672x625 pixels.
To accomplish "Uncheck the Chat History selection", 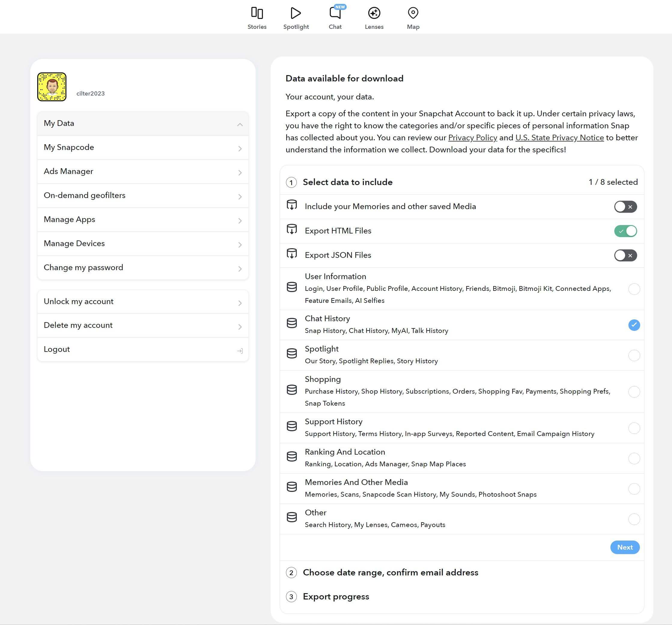I will tap(634, 325).
